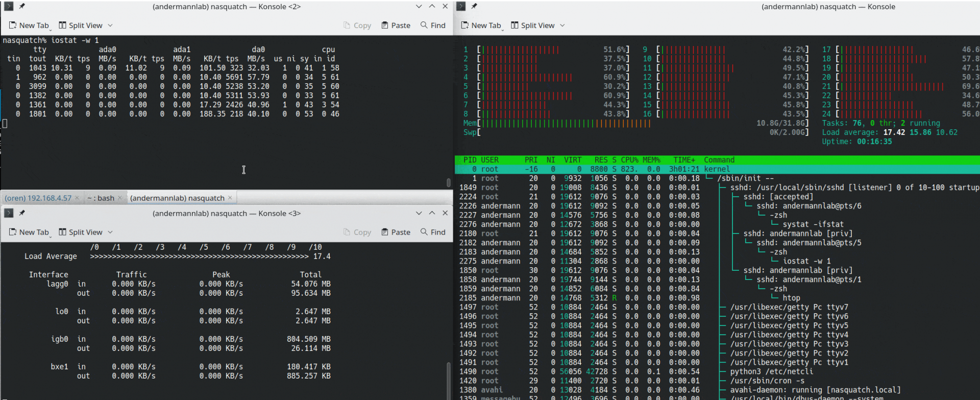Screen dimensions: 980x400
Task: Click the scrollbar handle of the Konsole <2> terminal
Action: (449, 182)
